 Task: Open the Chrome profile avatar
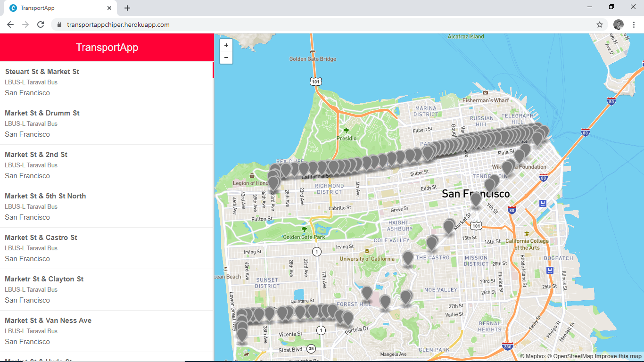[619, 25]
